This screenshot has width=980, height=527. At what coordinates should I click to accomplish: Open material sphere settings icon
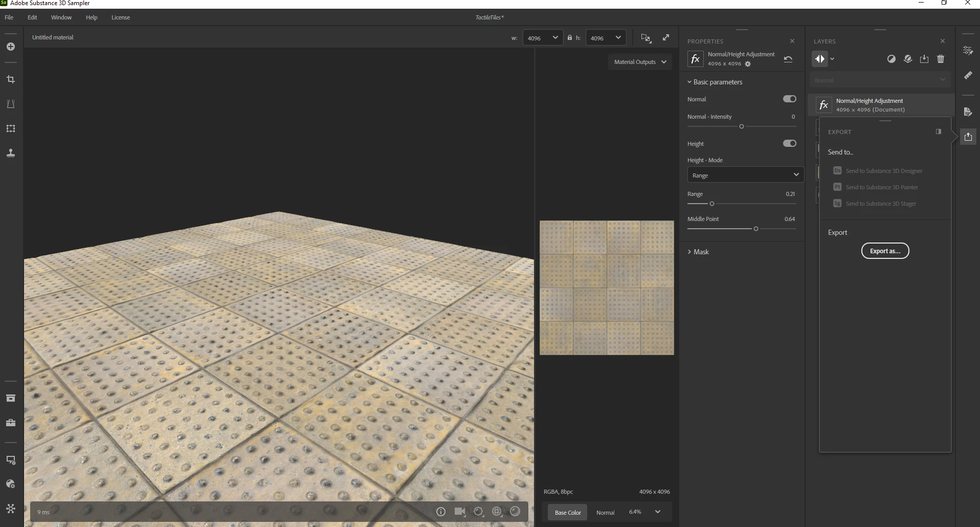coord(11,484)
